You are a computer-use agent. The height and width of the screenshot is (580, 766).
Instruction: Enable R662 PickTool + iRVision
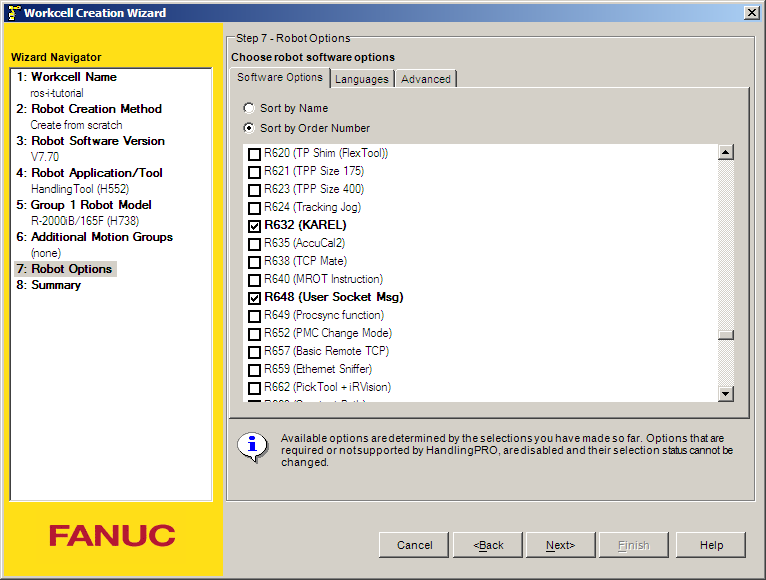255,388
